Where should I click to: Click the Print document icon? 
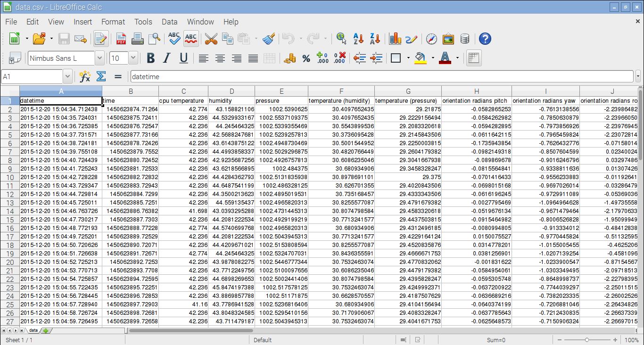click(137, 39)
